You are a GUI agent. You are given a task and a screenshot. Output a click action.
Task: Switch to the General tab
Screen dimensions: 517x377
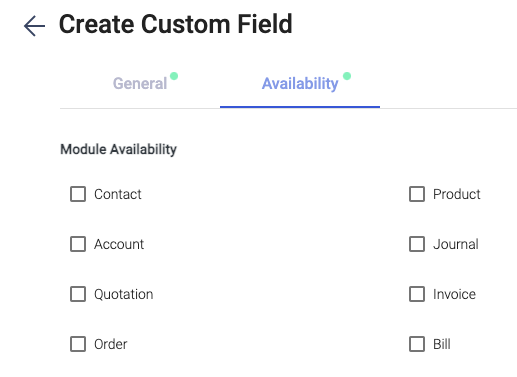tap(140, 83)
